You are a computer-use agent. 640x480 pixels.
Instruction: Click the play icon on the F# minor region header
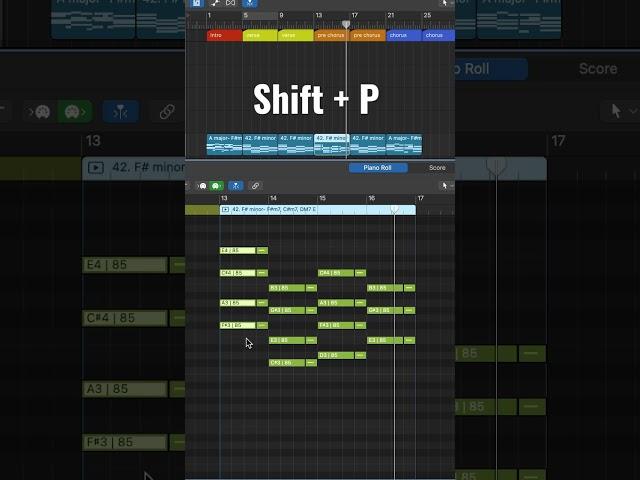coord(225,210)
